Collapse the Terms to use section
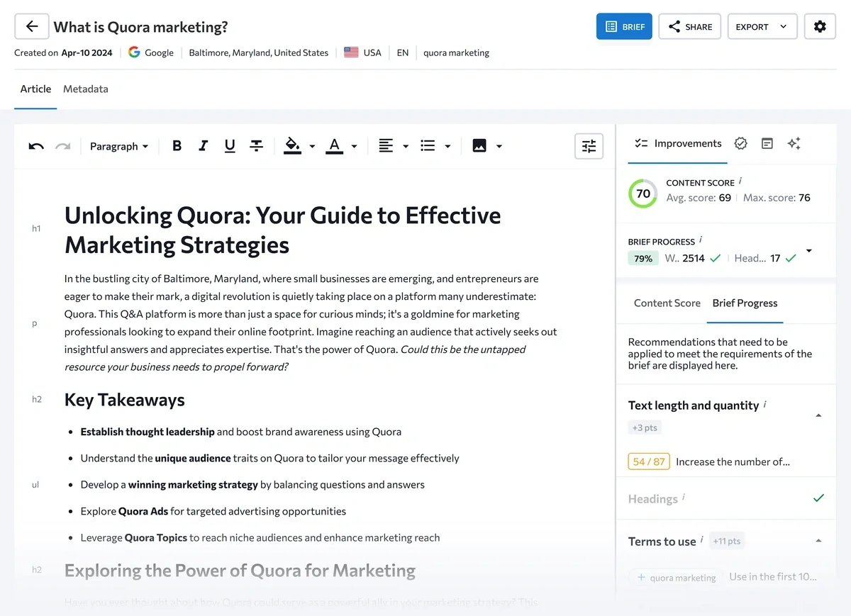Screen dimensions: 851x616 click(818, 541)
